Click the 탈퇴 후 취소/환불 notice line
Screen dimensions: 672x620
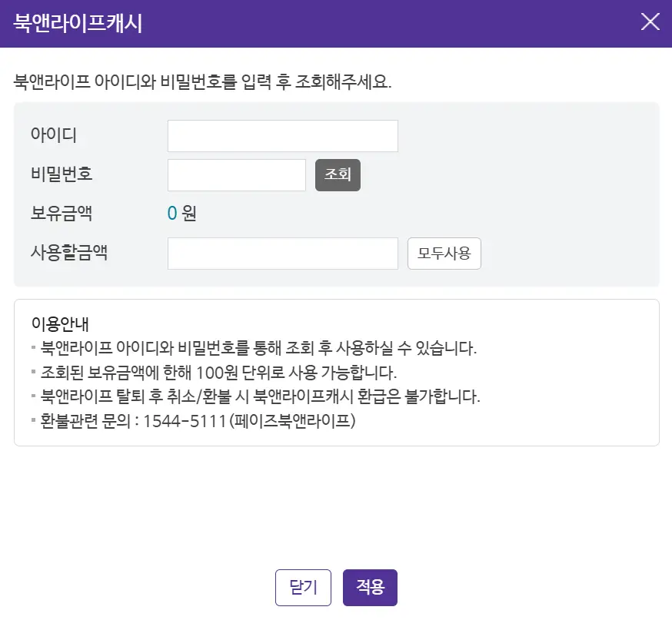(260, 396)
